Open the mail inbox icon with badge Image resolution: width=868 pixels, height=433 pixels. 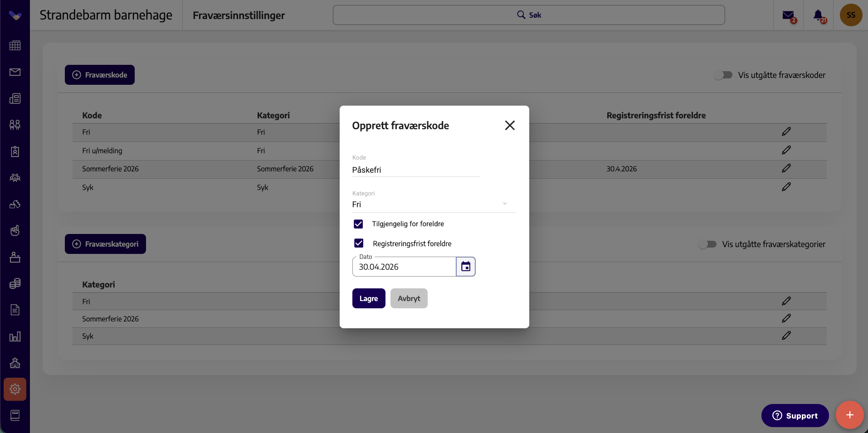(x=789, y=16)
